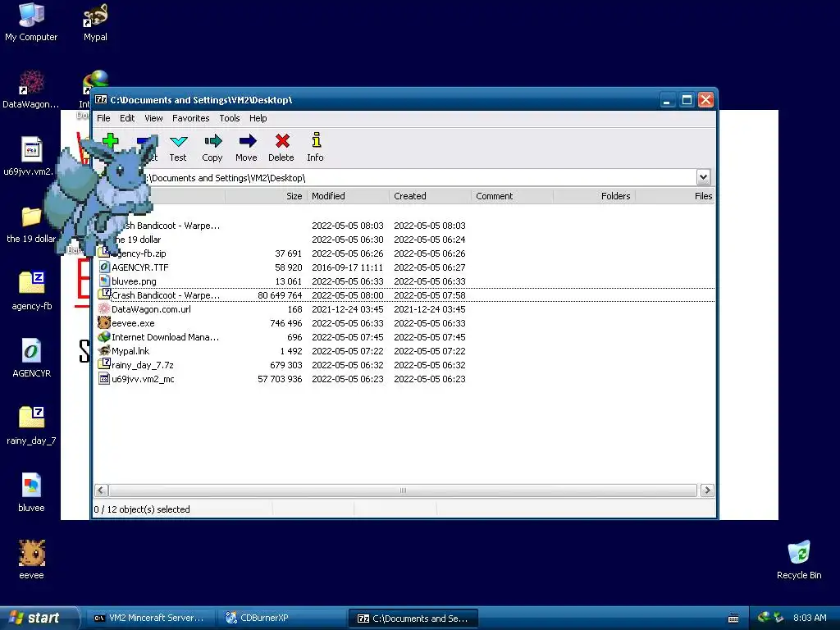The height and width of the screenshot is (630, 840).
Task: Expand the address path dropdown arrow
Action: pyautogui.click(x=703, y=177)
